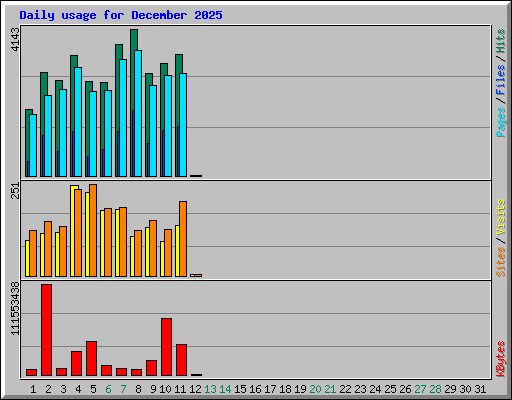Select the red "KBytes" legend word

pyautogui.click(x=501, y=359)
